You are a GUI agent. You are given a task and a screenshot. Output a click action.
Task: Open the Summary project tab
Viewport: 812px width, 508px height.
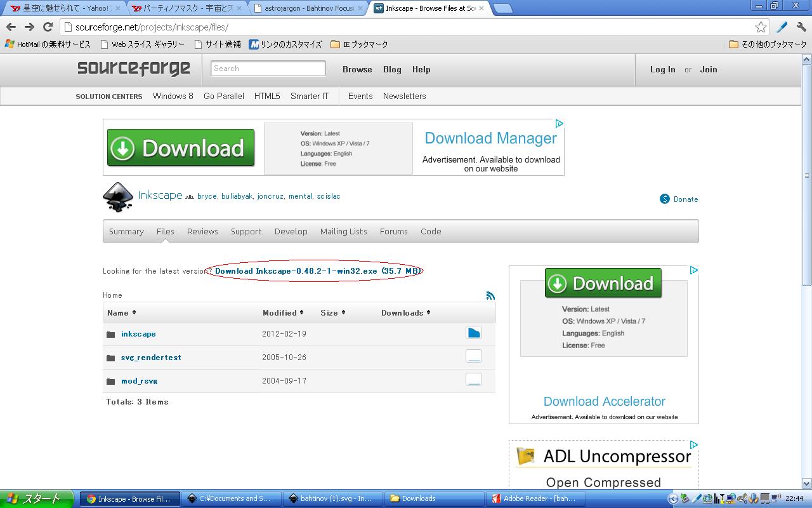pyautogui.click(x=126, y=231)
